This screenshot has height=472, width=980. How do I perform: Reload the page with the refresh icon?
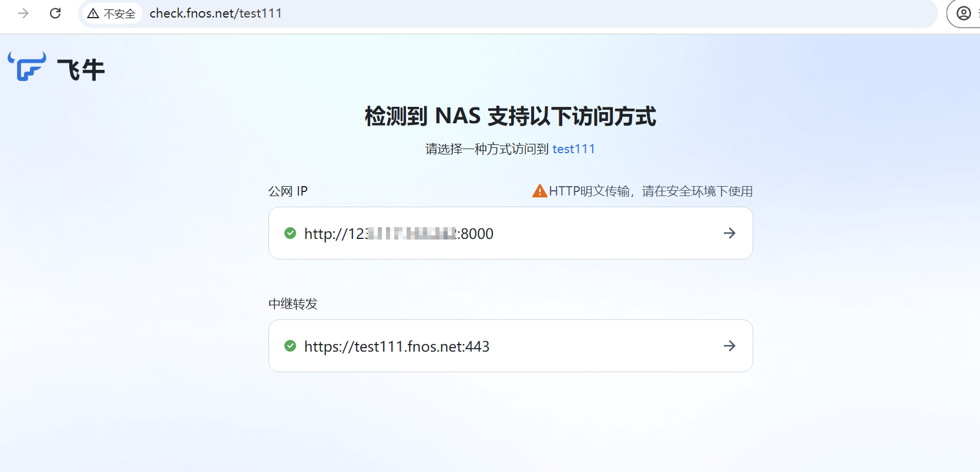55,13
